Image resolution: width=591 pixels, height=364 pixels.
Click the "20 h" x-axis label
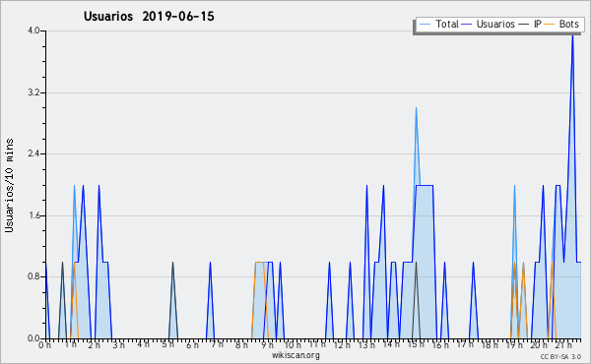539,344
